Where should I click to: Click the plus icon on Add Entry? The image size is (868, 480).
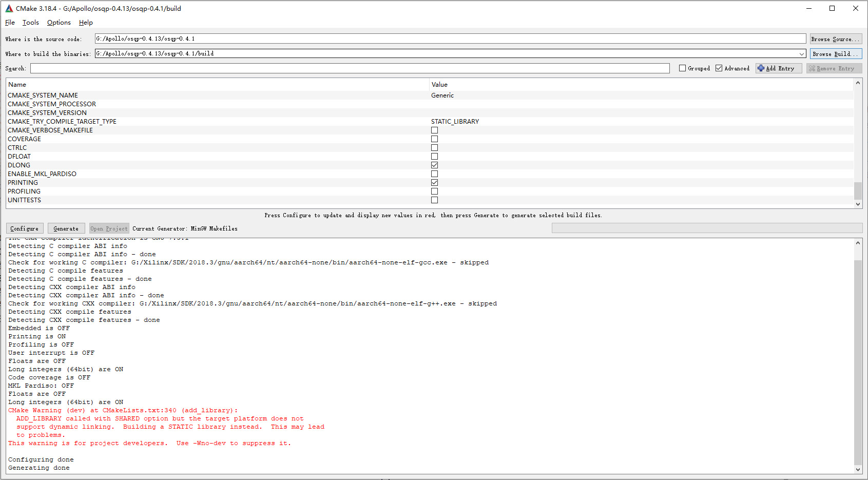[761, 68]
